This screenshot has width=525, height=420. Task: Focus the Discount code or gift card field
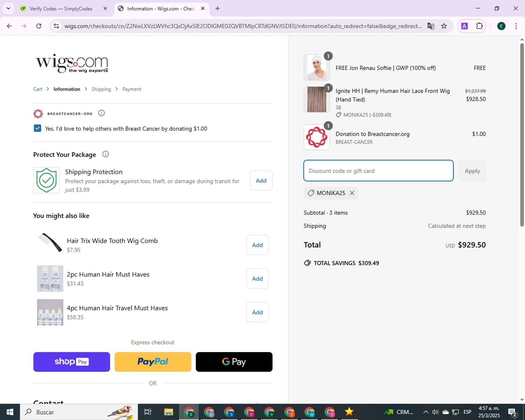(378, 171)
